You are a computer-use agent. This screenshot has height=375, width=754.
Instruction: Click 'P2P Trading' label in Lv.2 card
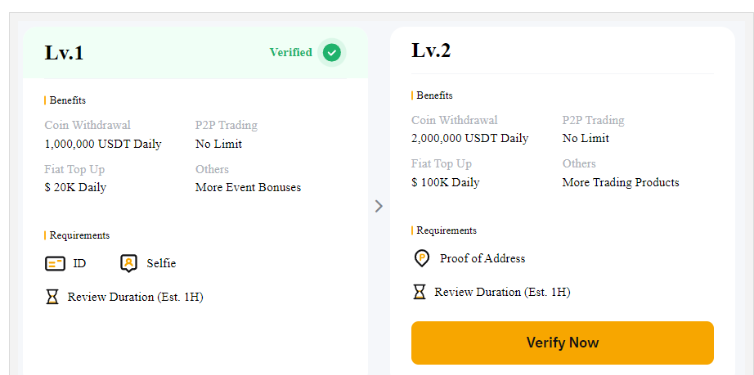tap(593, 120)
